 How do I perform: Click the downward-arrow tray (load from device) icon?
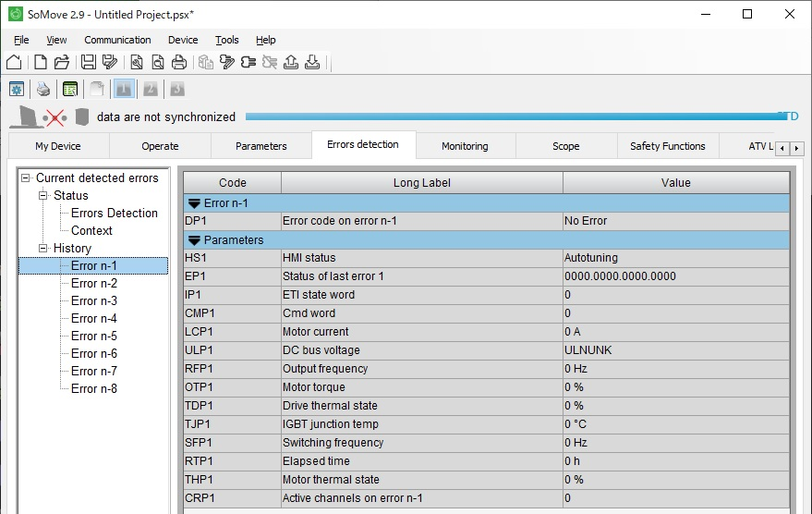click(x=312, y=62)
